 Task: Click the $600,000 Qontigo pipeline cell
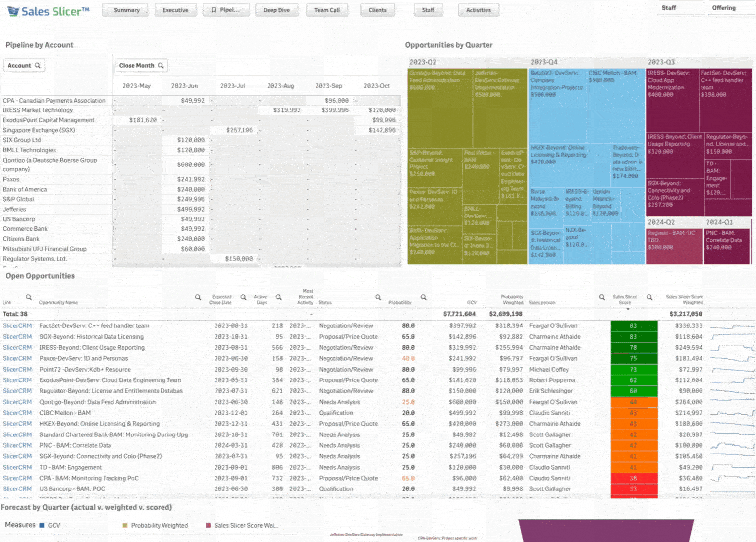(185, 164)
